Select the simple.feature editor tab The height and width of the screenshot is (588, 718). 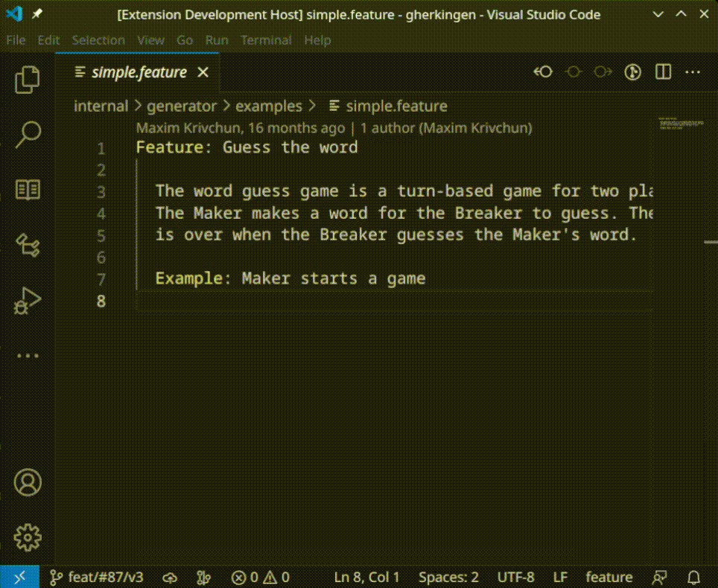coord(137,72)
